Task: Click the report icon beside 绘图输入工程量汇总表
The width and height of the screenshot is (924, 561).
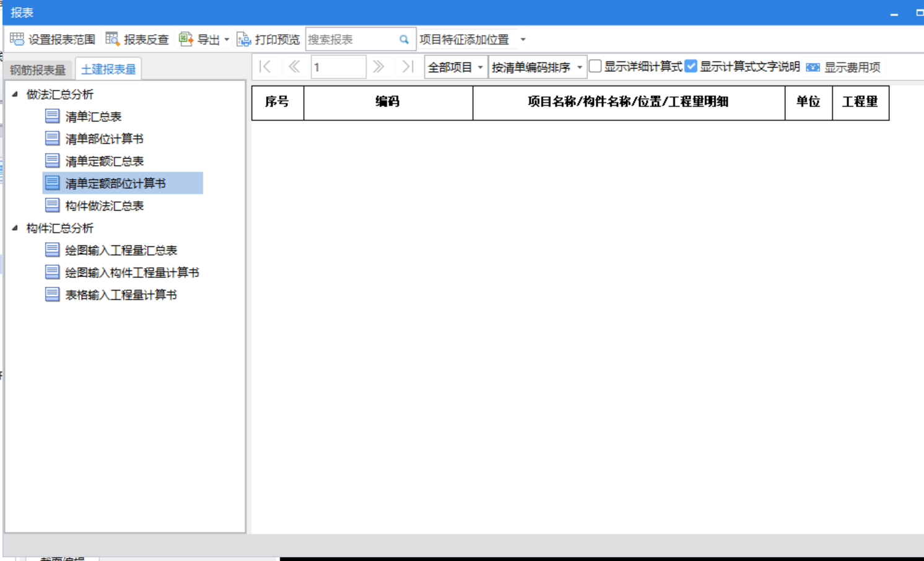Action: 53,250
